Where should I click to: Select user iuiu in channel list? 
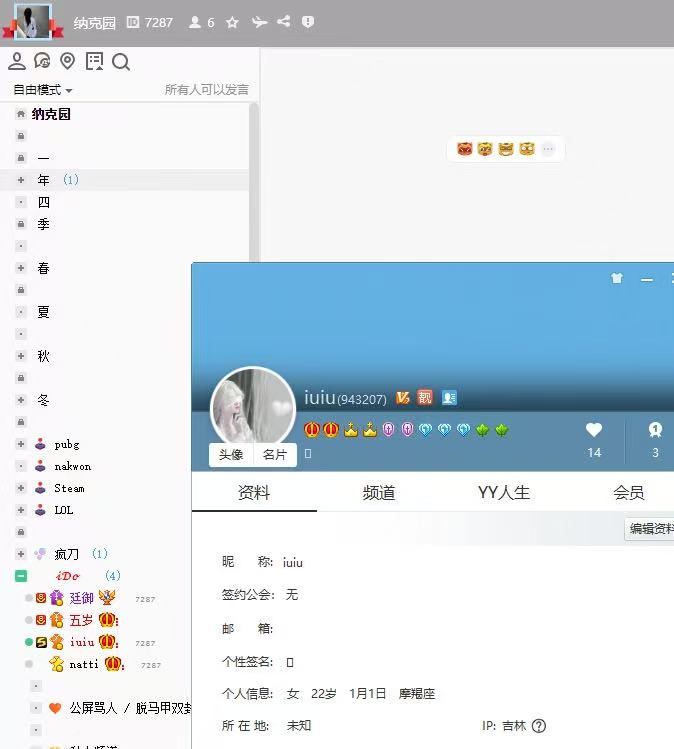82,642
